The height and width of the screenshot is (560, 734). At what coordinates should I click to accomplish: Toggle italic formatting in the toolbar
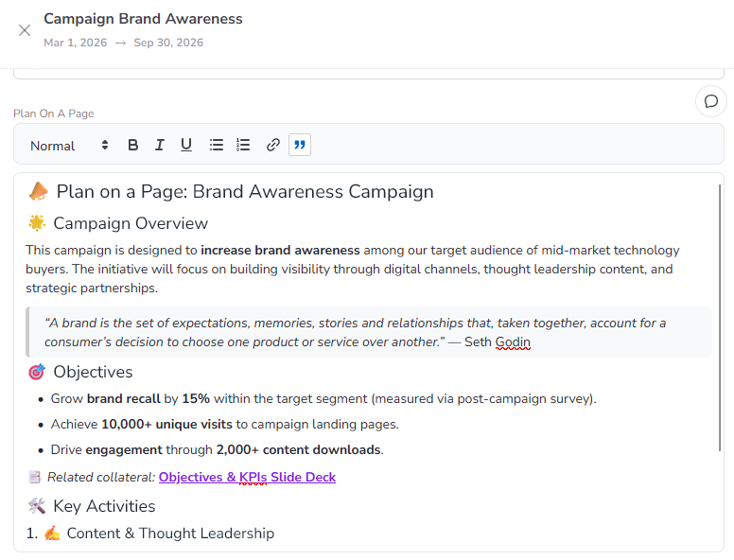pyautogui.click(x=160, y=145)
